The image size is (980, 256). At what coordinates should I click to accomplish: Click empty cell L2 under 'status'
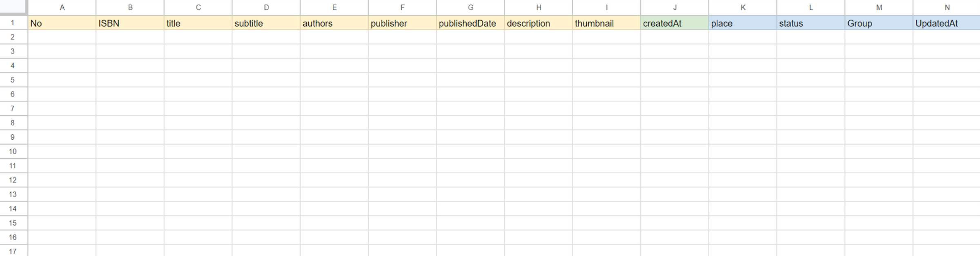tap(811, 37)
